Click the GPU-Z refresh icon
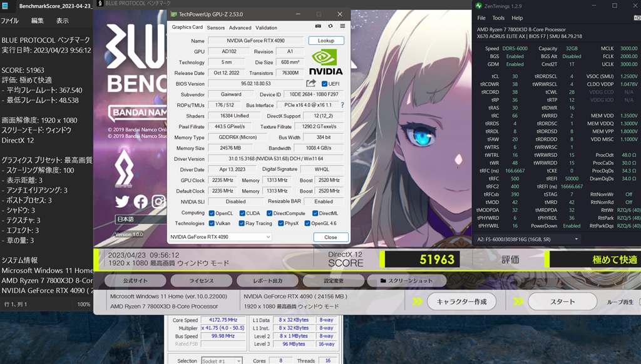641x364 pixels. [331, 26]
